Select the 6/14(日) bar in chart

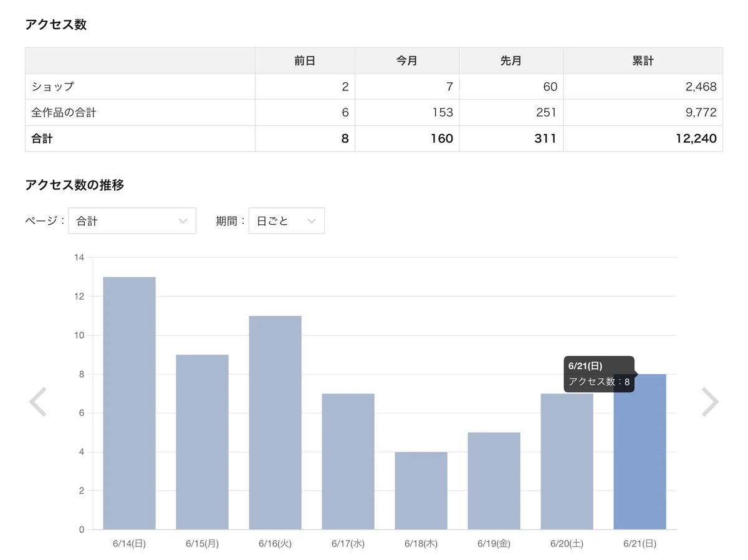tap(129, 403)
